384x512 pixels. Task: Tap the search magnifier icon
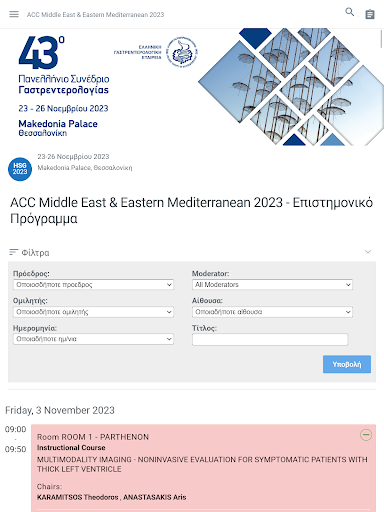tap(349, 12)
